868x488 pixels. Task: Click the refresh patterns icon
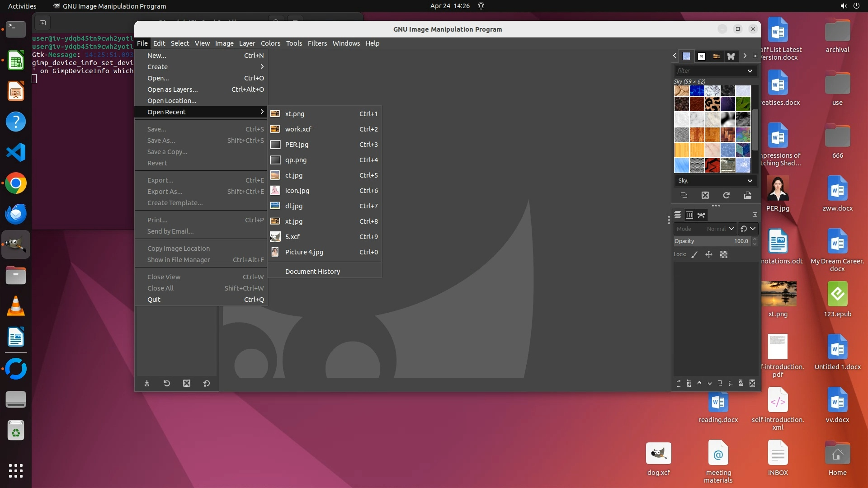pyautogui.click(x=726, y=195)
